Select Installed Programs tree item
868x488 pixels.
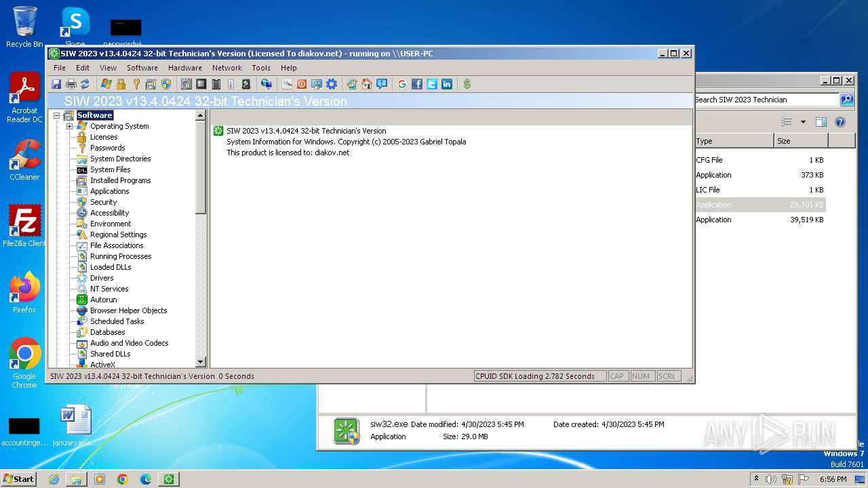(x=121, y=180)
